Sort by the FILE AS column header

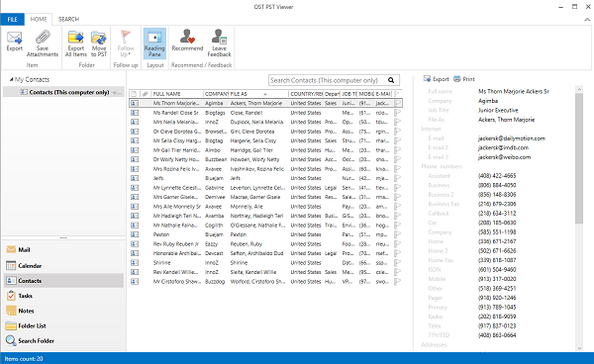coord(258,94)
